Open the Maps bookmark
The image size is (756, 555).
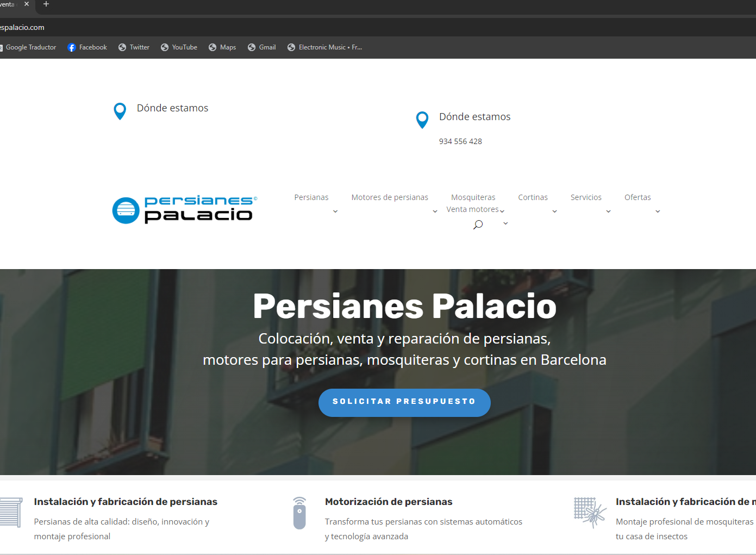point(222,47)
